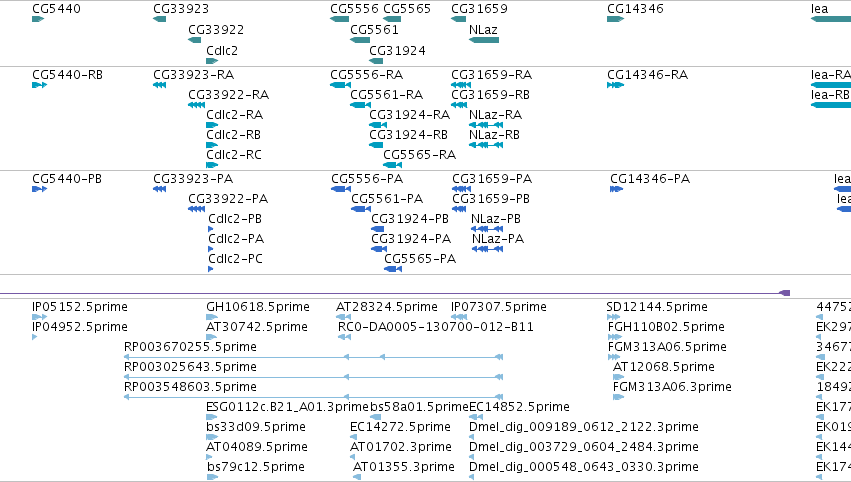Select the CG31924-RA transcript label
This screenshot has height=482, width=851.
point(410,115)
